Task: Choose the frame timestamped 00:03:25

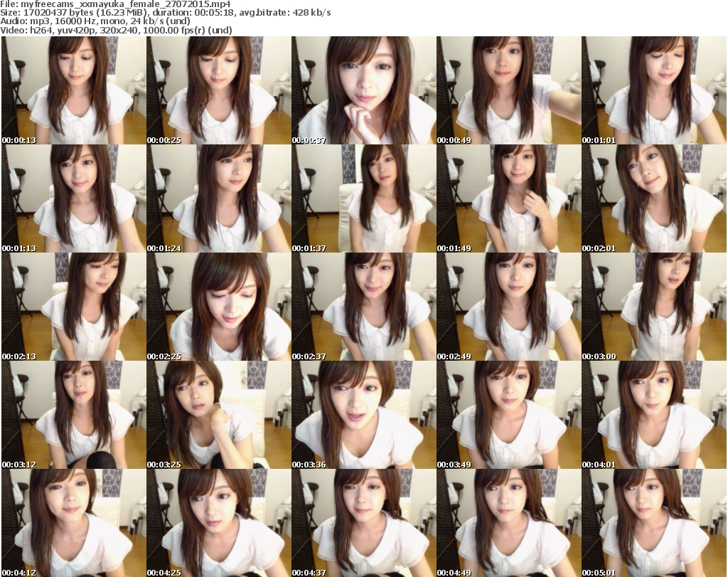Action: [x=219, y=415]
